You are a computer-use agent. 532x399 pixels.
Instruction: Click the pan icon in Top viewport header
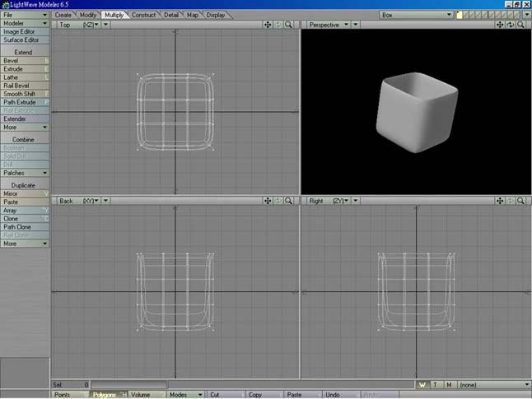click(x=268, y=25)
